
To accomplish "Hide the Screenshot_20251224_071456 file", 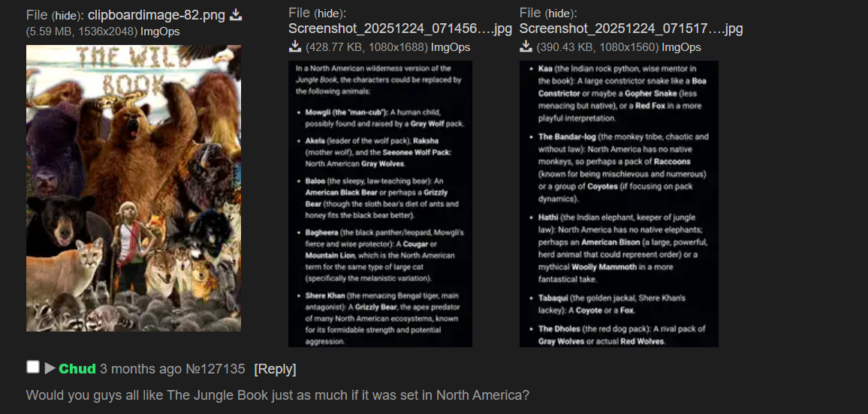I will 331,13.
